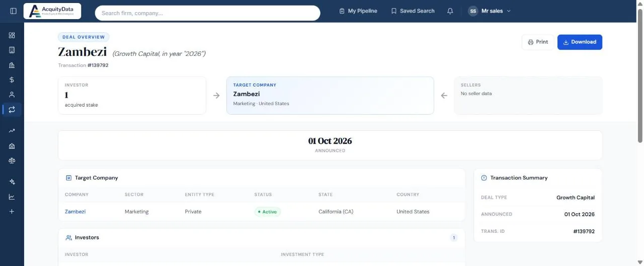Click the Active status badge
Image resolution: width=644 pixels, height=266 pixels.
click(x=268, y=212)
